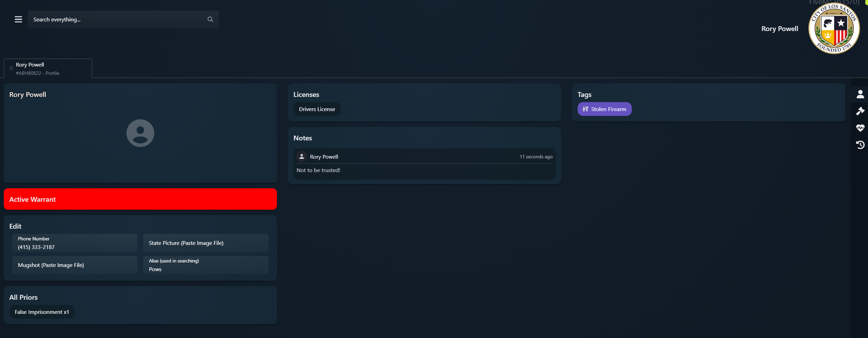Edit the Phone Number field

point(75,243)
